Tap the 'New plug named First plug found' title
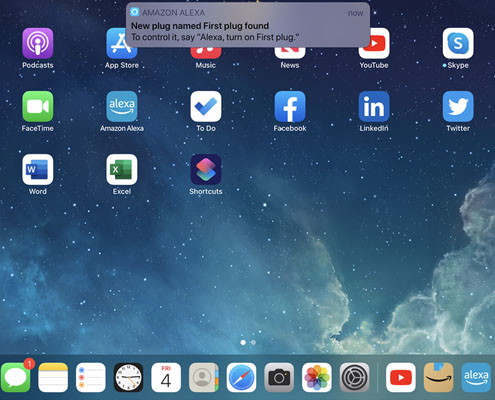The height and width of the screenshot is (400, 495). tap(200, 26)
